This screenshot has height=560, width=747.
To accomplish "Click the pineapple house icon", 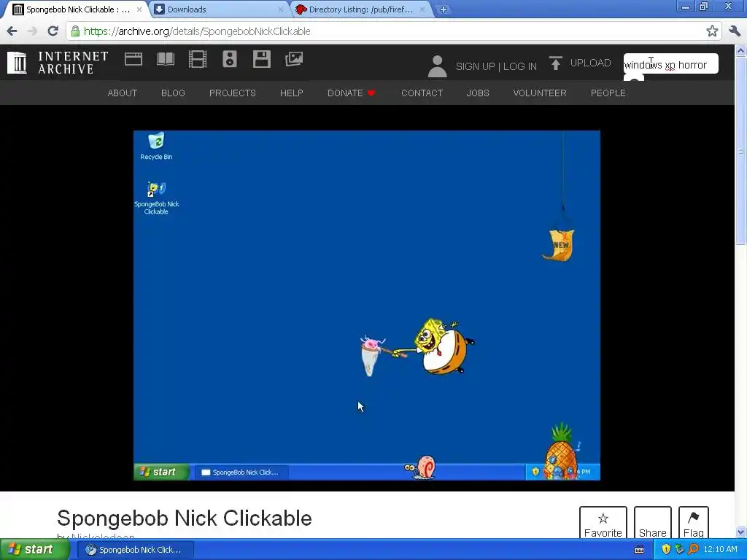I will click(x=562, y=451).
